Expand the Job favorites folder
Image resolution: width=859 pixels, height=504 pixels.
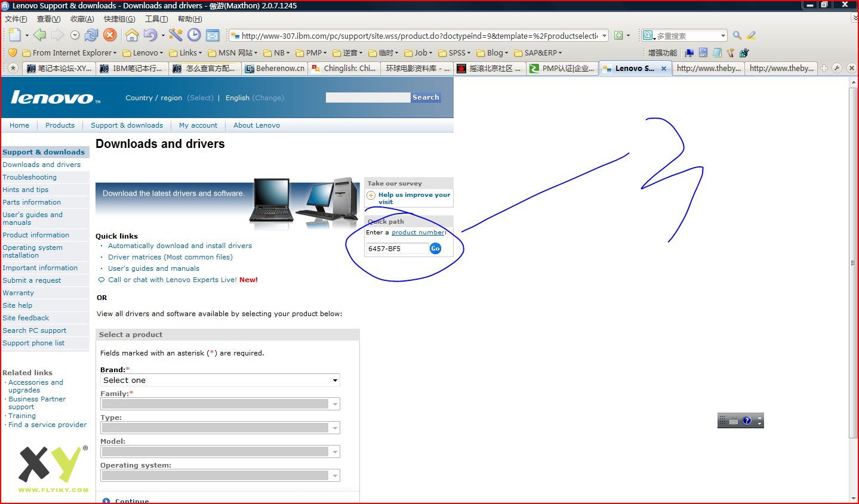(x=418, y=52)
